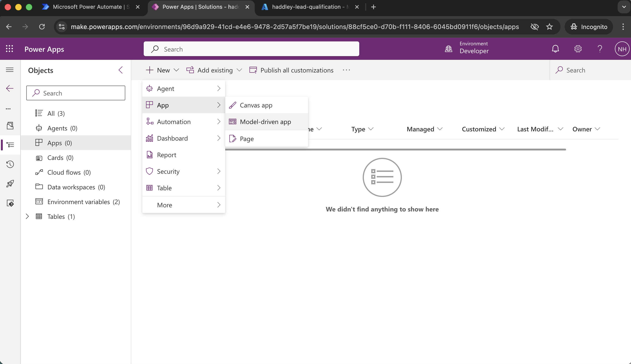This screenshot has width=631, height=364.
Task: Bookmark the page with the star icon
Action: tap(549, 27)
